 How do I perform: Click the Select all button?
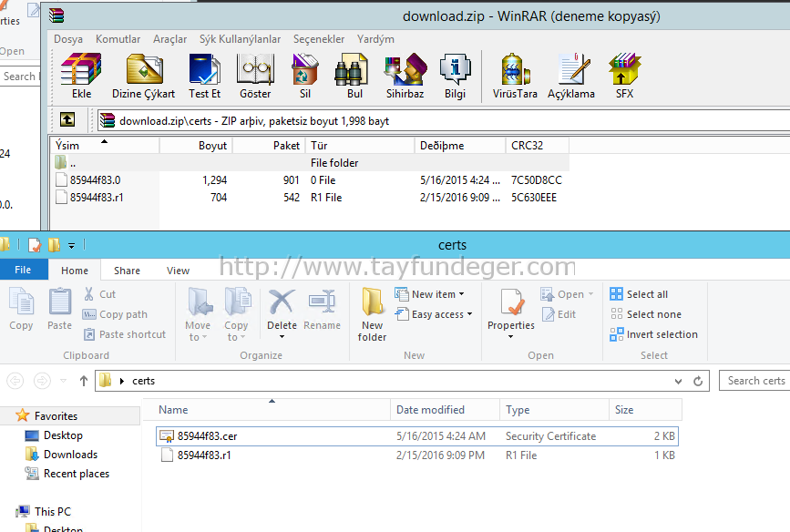coord(639,294)
